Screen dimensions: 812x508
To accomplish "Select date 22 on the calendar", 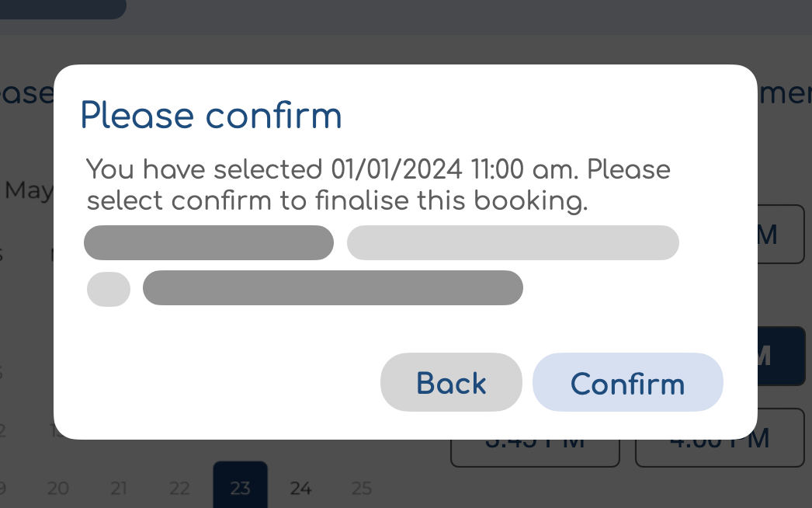I will (179, 489).
